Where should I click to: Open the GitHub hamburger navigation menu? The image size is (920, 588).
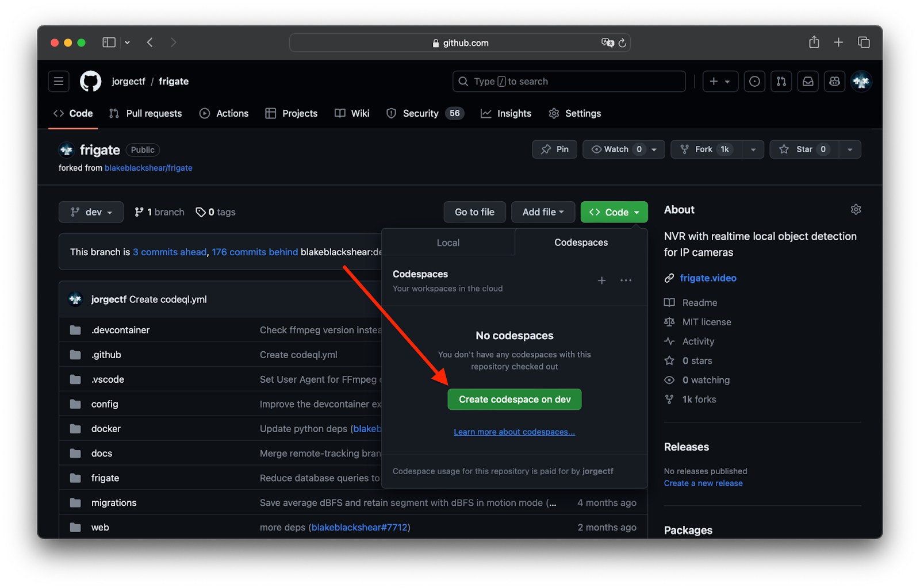pyautogui.click(x=59, y=82)
